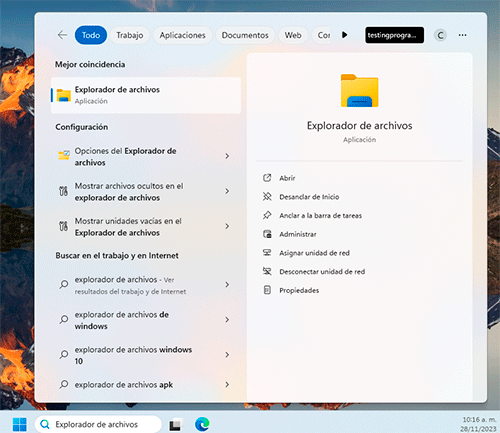Click Abrir to open the app
This screenshot has width=500, height=433.
click(287, 178)
